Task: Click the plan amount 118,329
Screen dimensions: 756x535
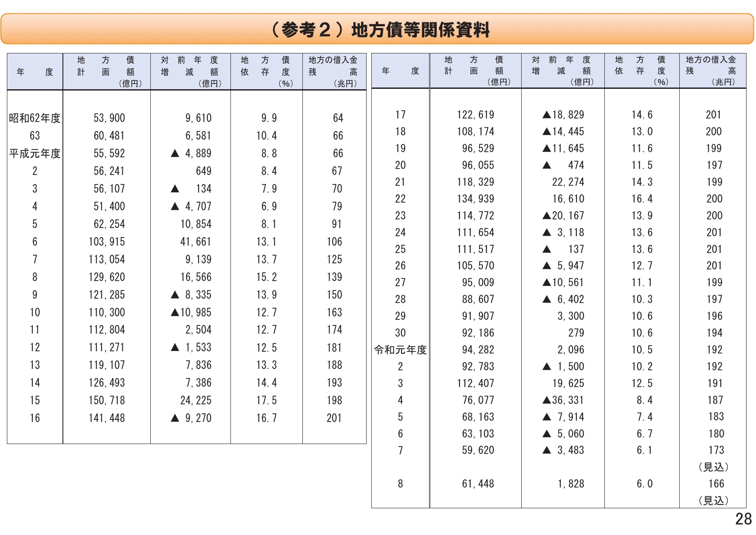Action: tap(476, 182)
